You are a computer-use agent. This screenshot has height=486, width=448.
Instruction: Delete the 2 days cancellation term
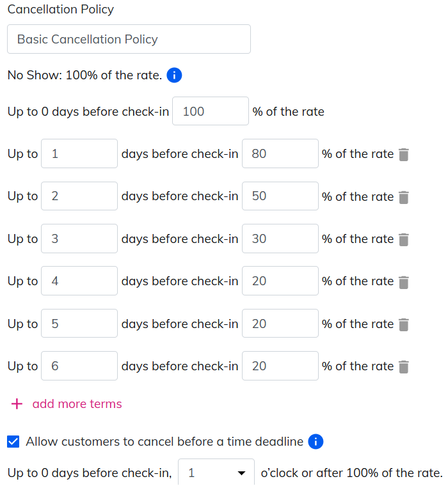(x=403, y=197)
